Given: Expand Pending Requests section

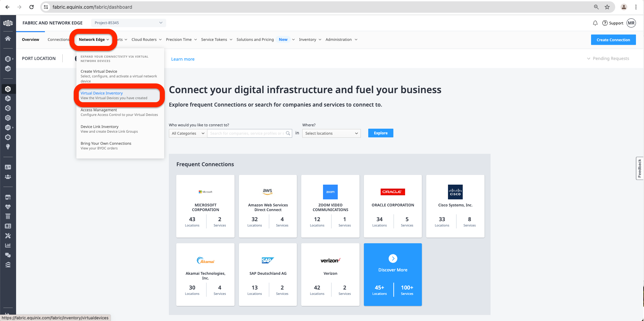Looking at the screenshot, I should [608, 59].
